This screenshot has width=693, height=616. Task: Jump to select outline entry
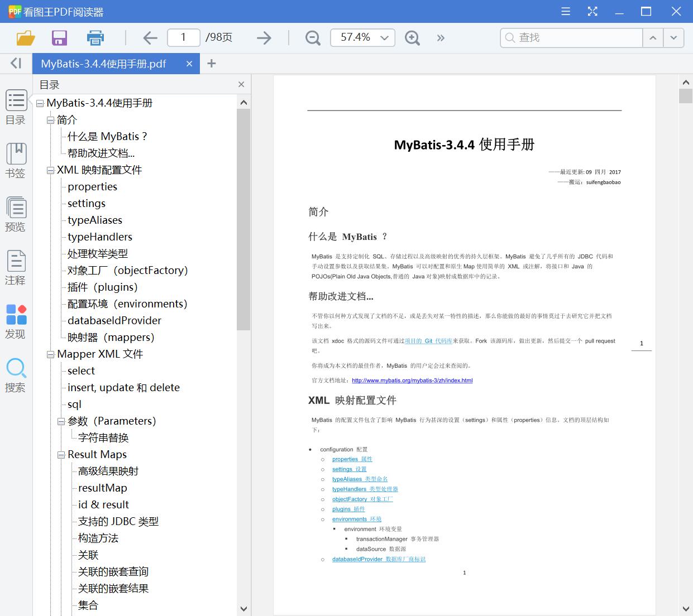(82, 371)
